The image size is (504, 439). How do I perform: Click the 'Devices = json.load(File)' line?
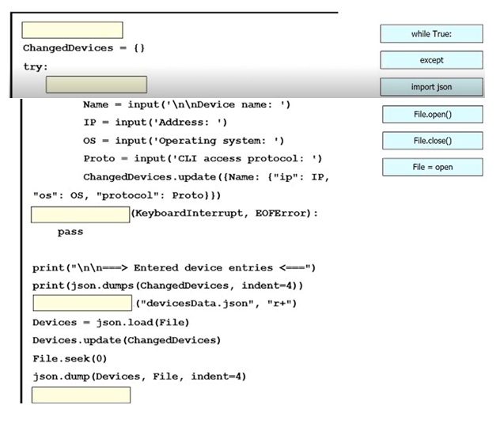point(111,323)
